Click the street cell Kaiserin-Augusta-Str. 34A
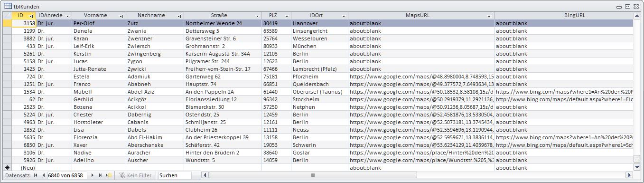 pyautogui.click(x=223, y=54)
